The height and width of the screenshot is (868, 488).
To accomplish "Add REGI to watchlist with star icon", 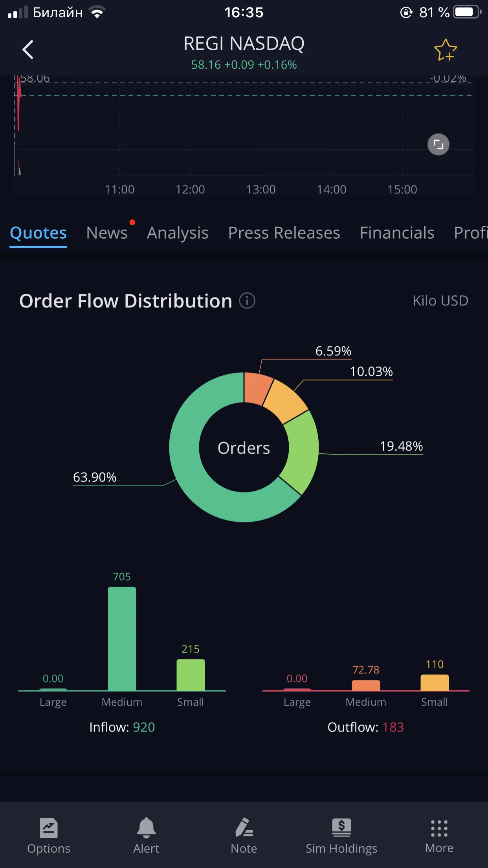I will coord(446,50).
